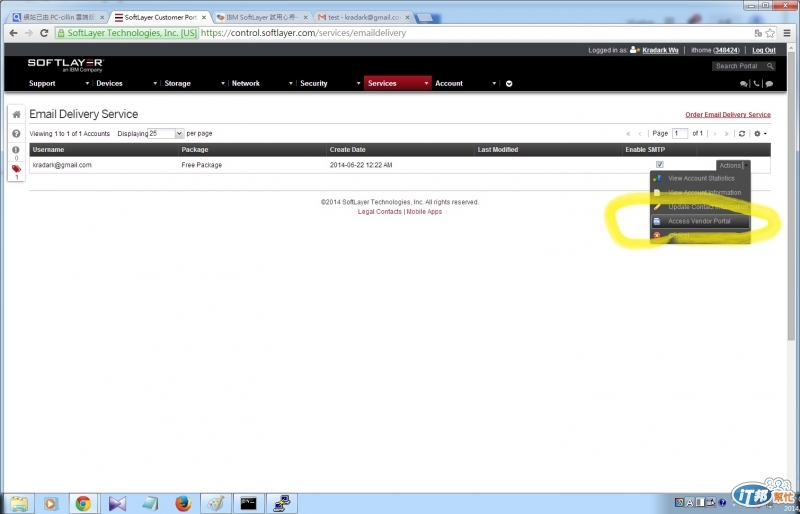Click the Log Out link
The width and height of the screenshot is (800, 514).
[764, 50]
